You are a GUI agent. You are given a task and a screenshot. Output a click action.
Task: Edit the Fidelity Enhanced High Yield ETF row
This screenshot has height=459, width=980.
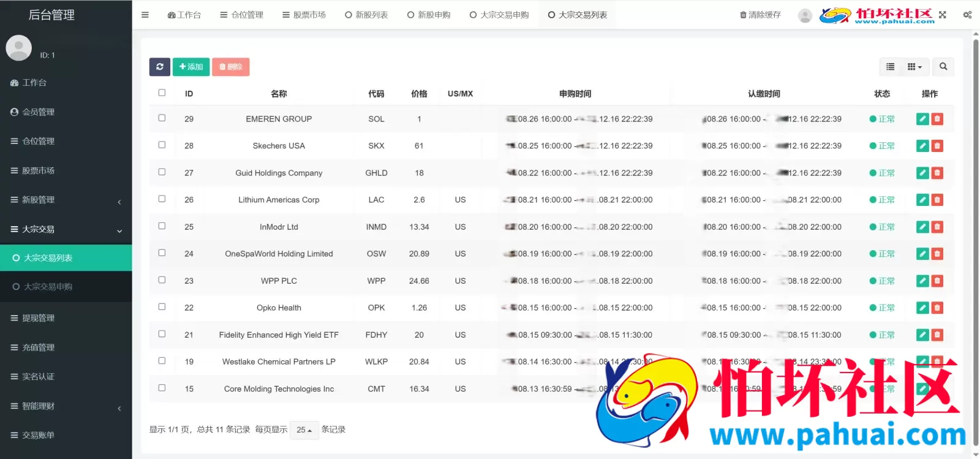click(x=923, y=335)
